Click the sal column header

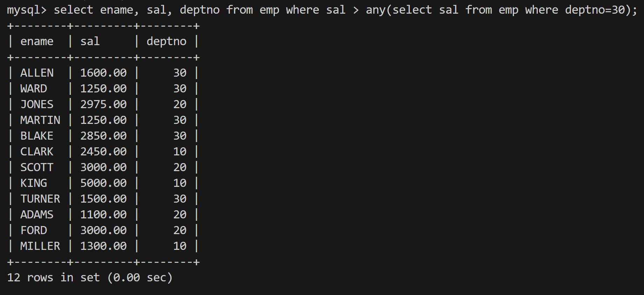coord(90,41)
